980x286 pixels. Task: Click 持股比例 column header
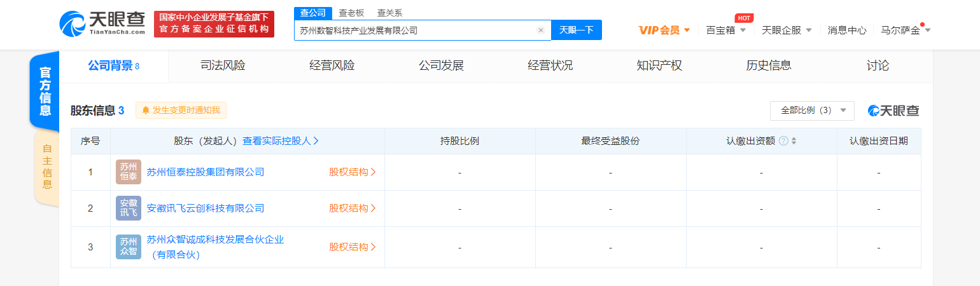click(x=459, y=141)
